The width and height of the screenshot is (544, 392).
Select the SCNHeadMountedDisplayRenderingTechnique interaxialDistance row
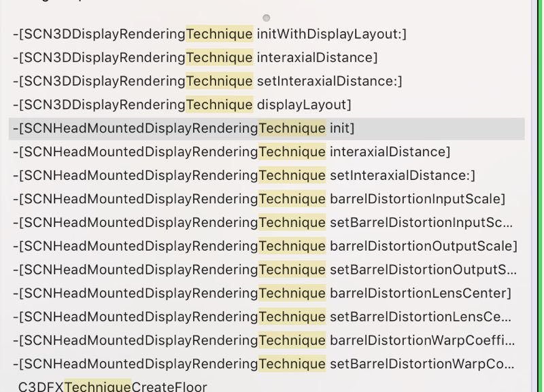(x=267, y=152)
